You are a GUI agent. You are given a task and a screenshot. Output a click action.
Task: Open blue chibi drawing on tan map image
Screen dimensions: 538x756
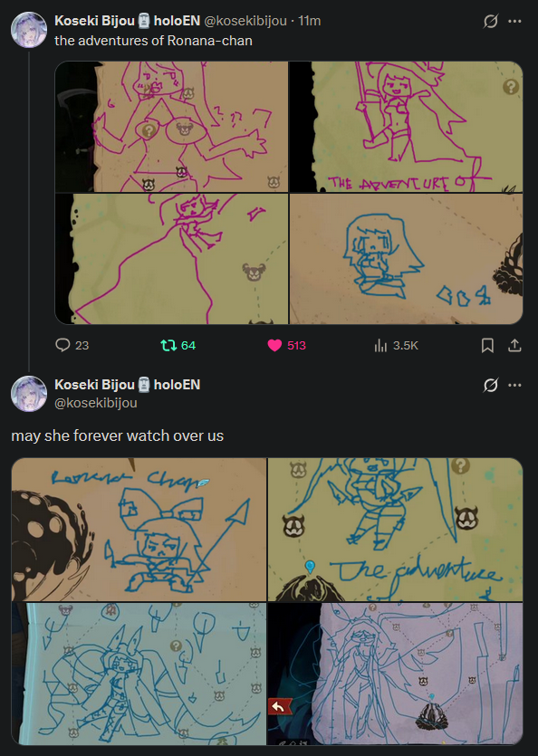(x=406, y=259)
